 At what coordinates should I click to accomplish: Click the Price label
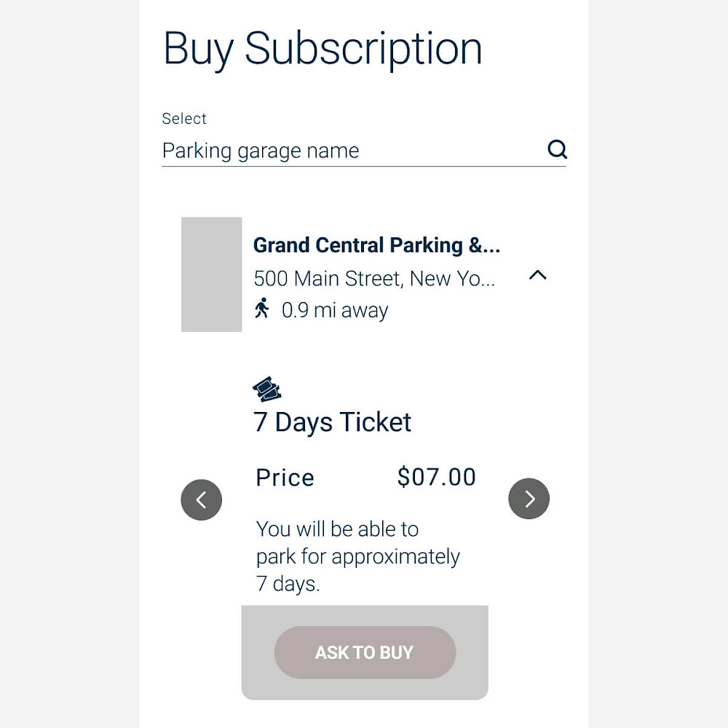click(x=285, y=478)
